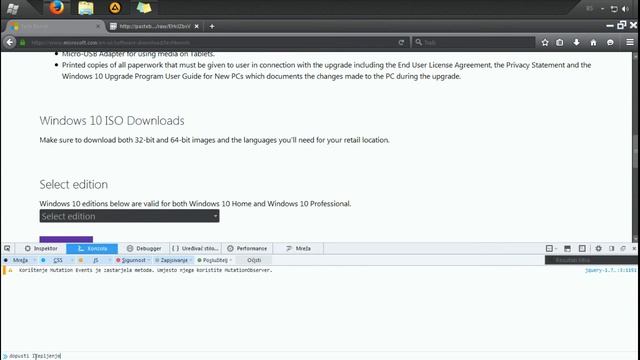The image size is (640, 360).
Task: Open Sticky Notes from the taskbar
Action: (x=144, y=8)
